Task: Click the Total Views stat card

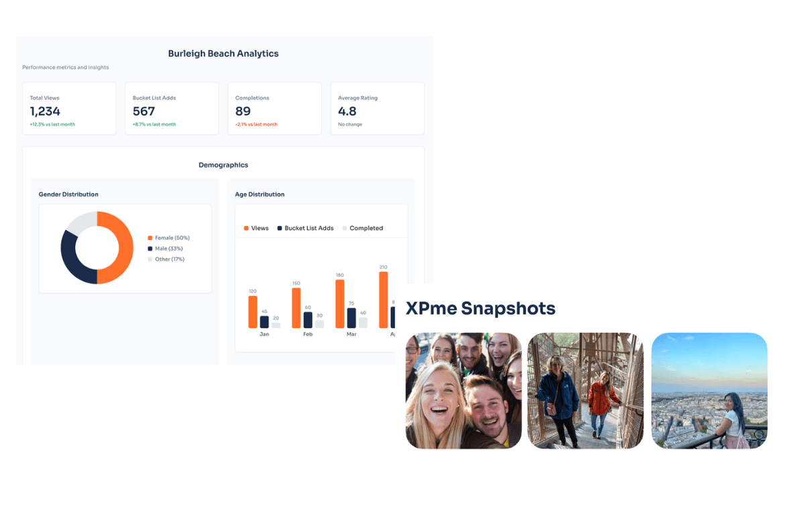Action: (x=69, y=109)
